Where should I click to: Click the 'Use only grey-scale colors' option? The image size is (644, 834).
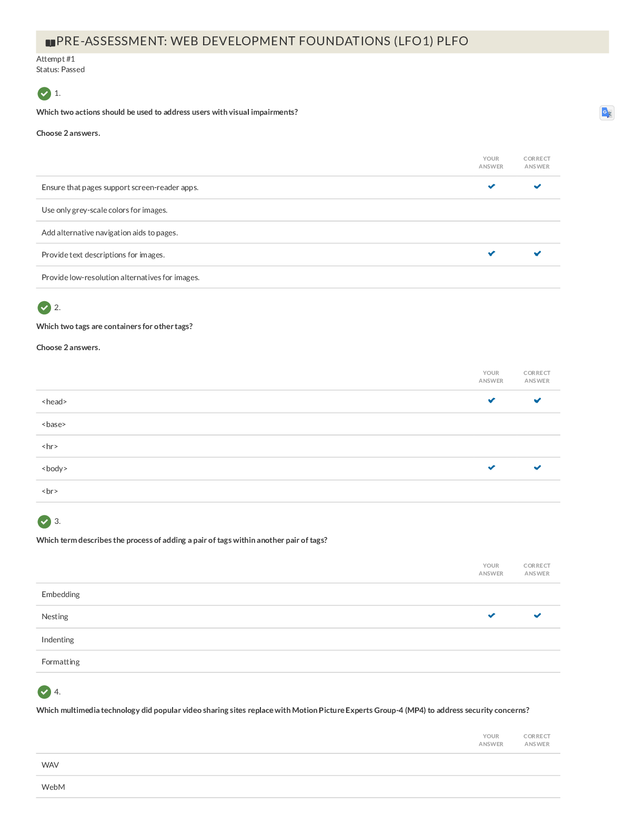[104, 210]
